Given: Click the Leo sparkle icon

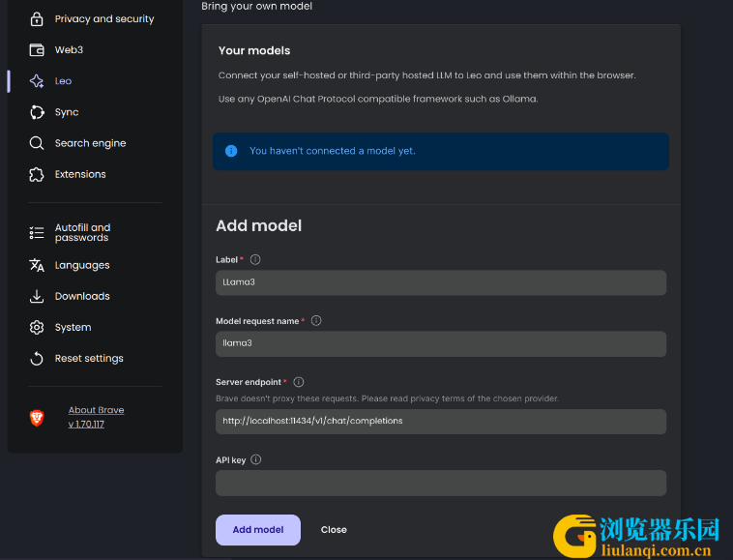Looking at the screenshot, I should coord(37,81).
